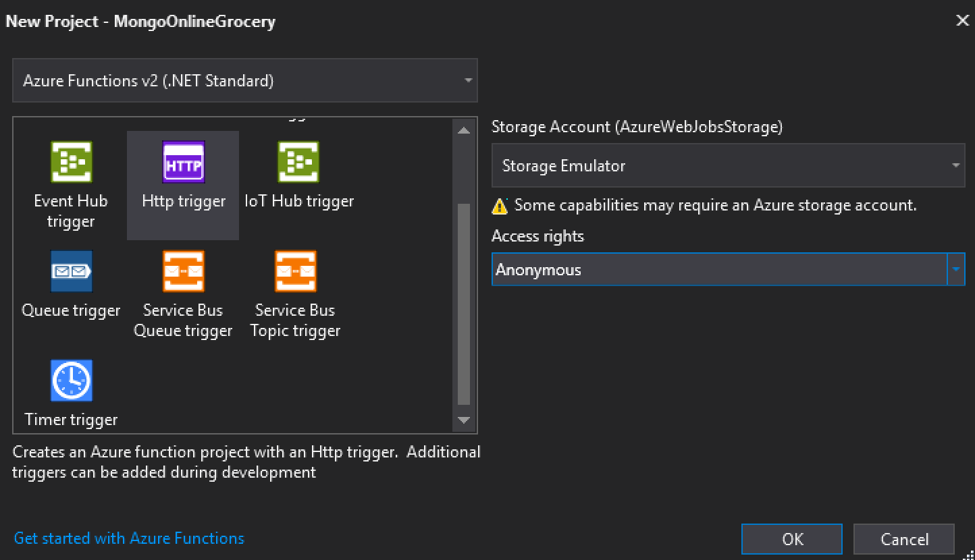
Task: Open Azure Functions version dropdown
Action: [245, 81]
